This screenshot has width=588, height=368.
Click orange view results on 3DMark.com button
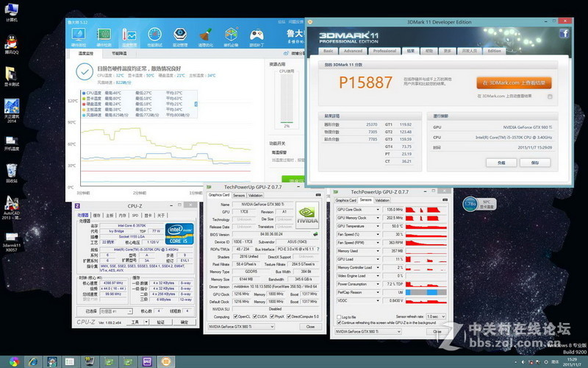coord(514,83)
